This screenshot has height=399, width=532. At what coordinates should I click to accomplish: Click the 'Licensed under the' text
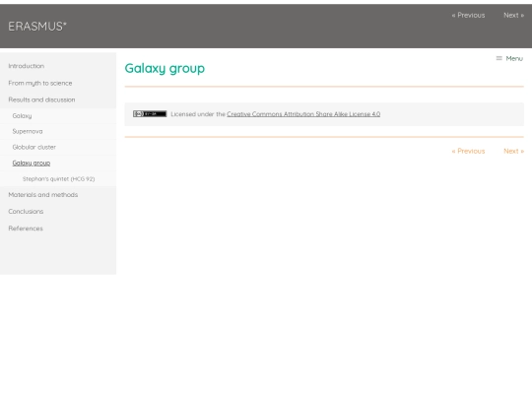tap(198, 114)
